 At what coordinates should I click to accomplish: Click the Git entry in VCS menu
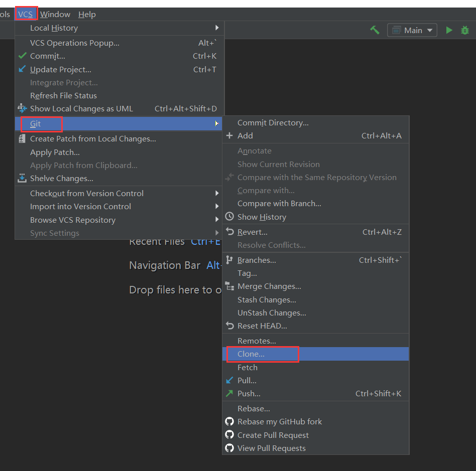click(118, 123)
